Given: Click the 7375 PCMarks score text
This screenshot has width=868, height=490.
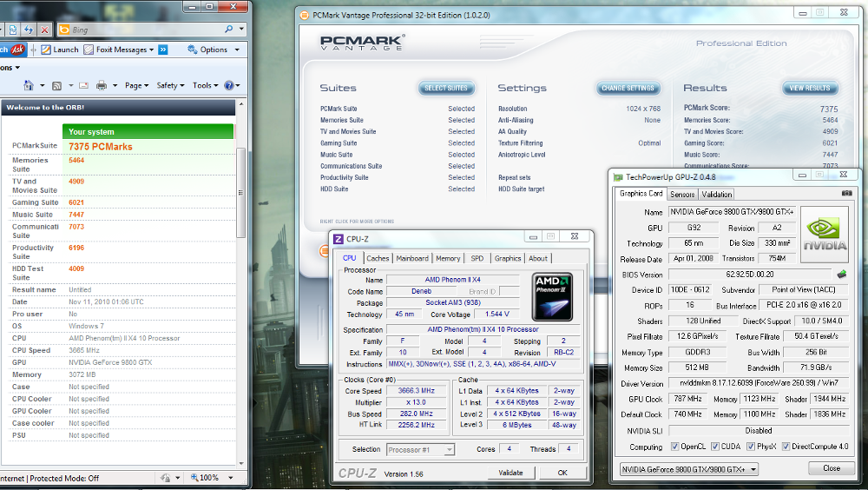Looking at the screenshot, I should point(100,147).
